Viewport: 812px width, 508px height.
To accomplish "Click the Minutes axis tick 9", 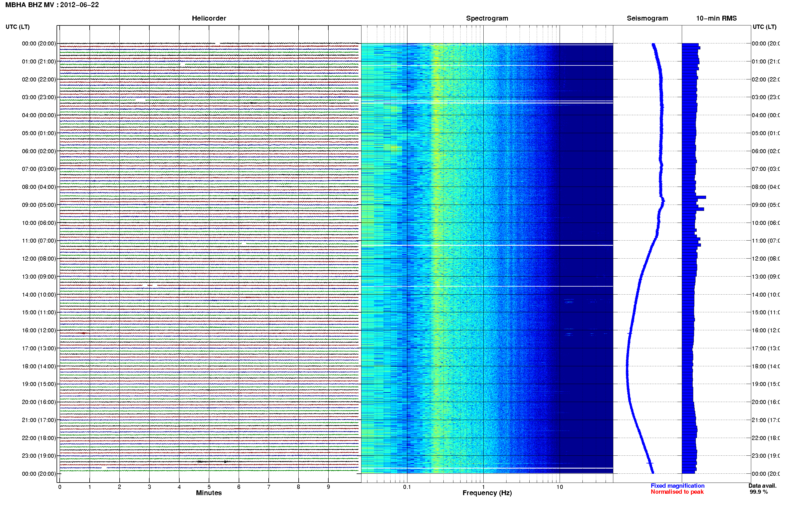I will tap(328, 487).
